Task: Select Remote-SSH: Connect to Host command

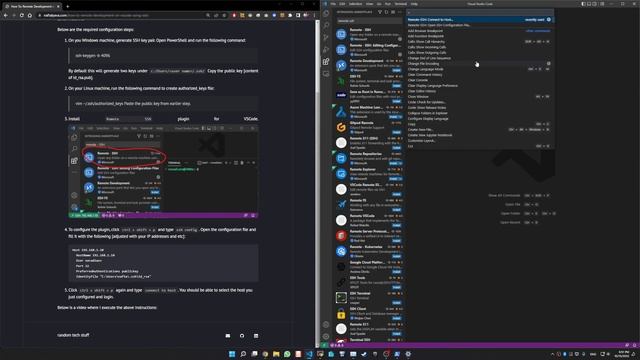Action: (480, 20)
